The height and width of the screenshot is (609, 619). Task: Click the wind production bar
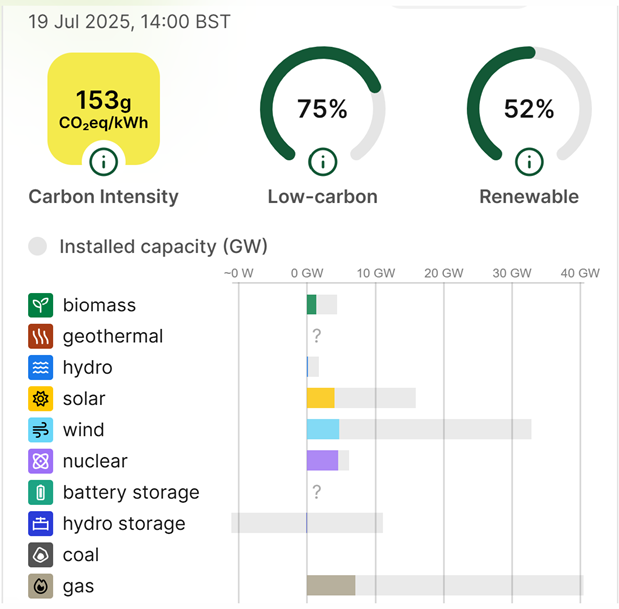[323, 429]
